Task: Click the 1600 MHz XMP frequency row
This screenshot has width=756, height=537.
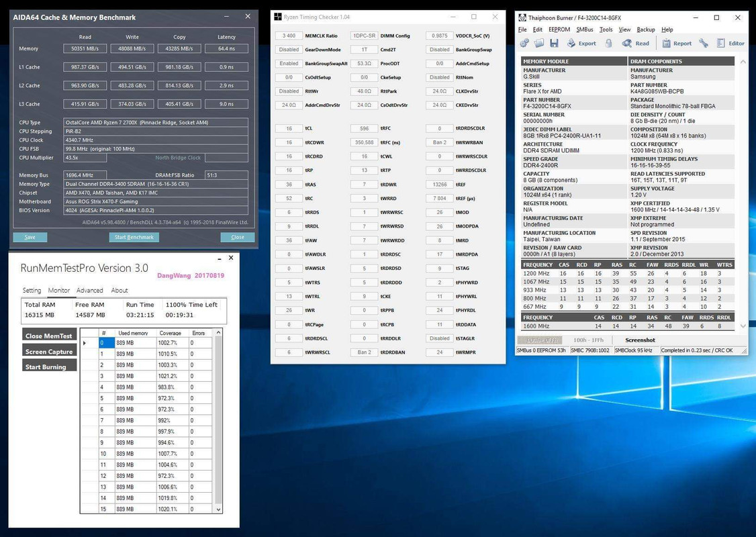Action: (628, 326)
